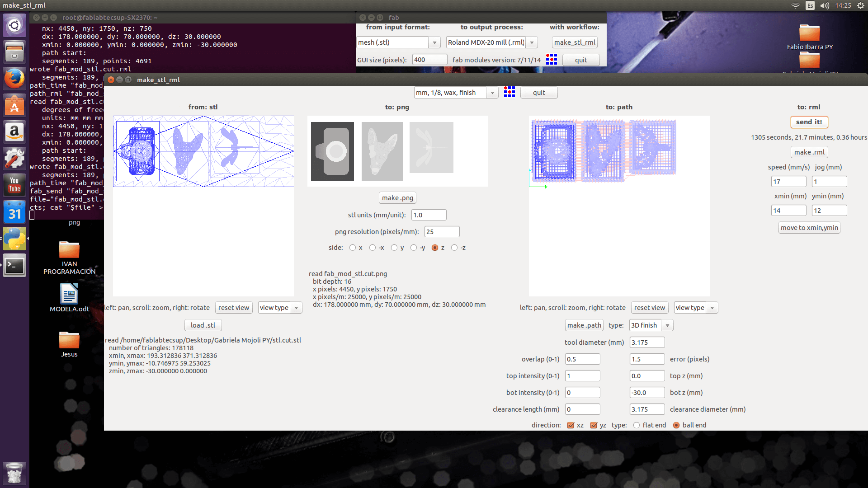Image resolution: width=868 pixels, height=488 pixels.
Task: Click the move to xmin,ymin button
Action: pyautogui.click(x=809, y=228)
